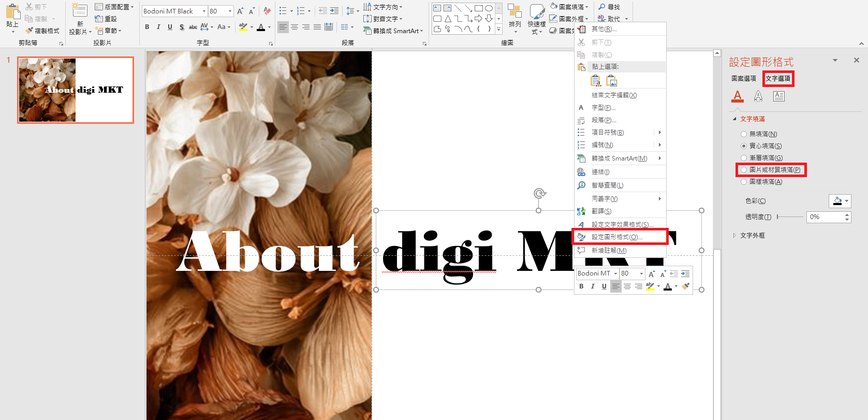Viewport: 868px width, 420px height.
Task: Open the Bodoni MT Black font dropdown
Action: [204, 11]
